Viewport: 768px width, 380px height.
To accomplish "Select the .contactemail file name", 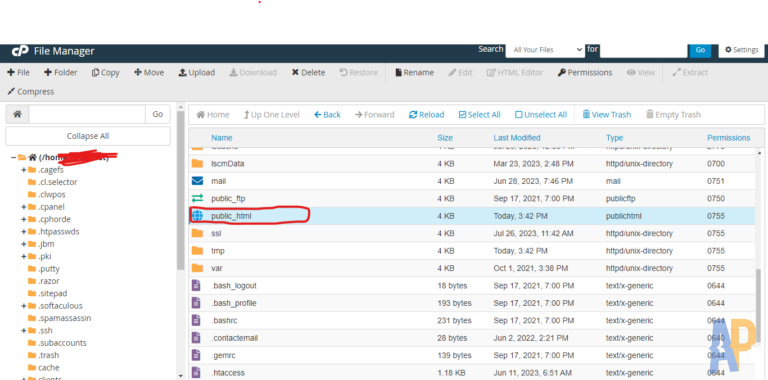I will pyautogui.click(x=235, y=338).
